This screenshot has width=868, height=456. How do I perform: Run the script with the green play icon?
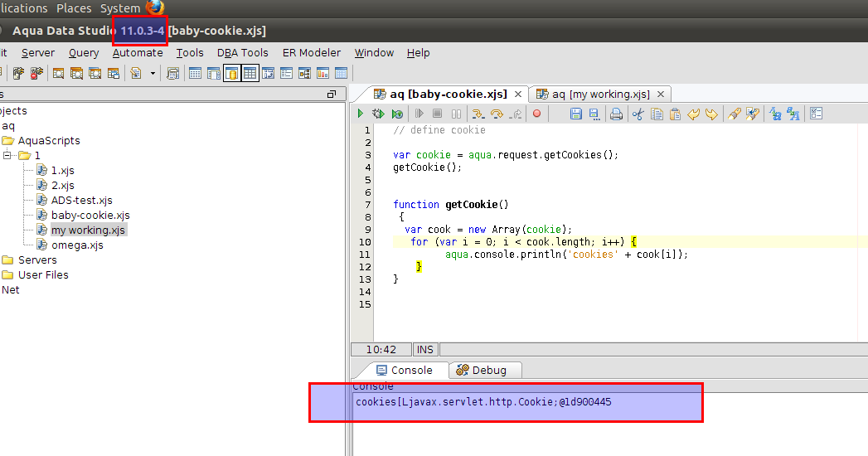[361, 114]
